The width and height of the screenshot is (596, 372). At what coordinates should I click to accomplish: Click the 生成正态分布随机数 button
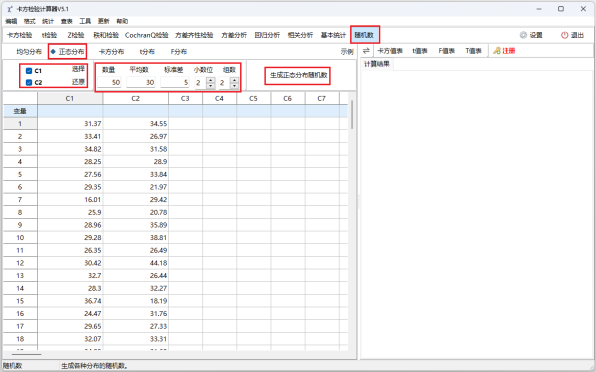[x=298, y=75]
